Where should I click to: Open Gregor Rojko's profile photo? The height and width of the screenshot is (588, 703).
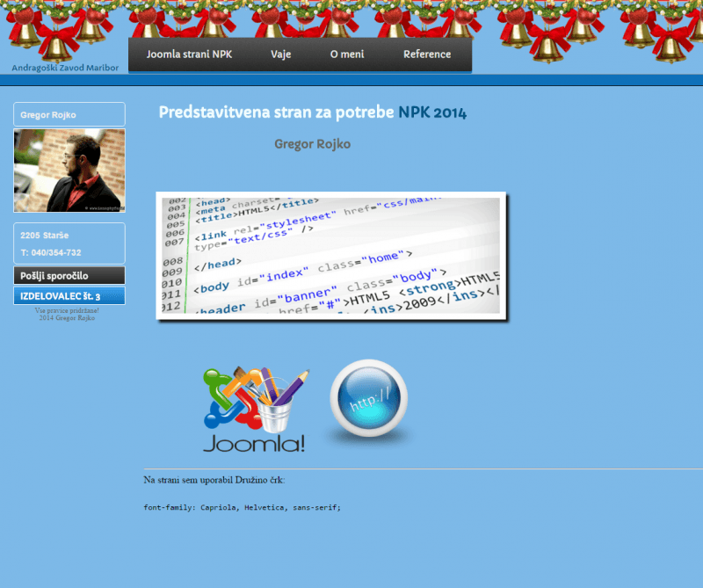(69, 171)
